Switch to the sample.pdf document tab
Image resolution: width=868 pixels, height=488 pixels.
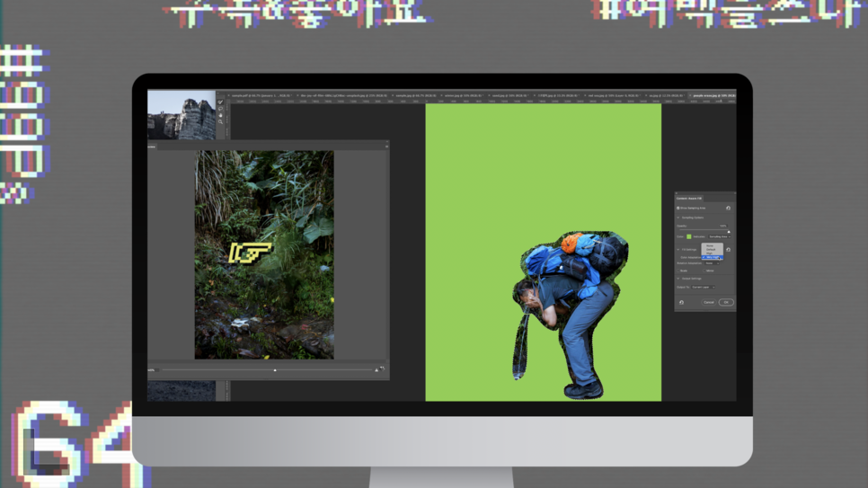click(261, 96)
